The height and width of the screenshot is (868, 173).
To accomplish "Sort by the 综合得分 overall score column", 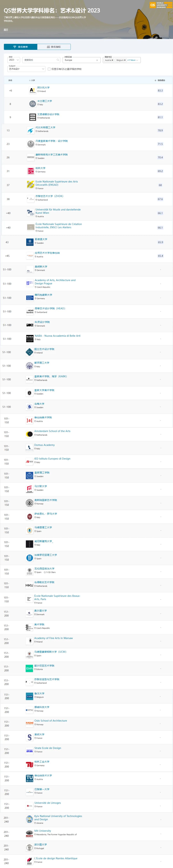I will pyautogui.click(x=160, y=81).
